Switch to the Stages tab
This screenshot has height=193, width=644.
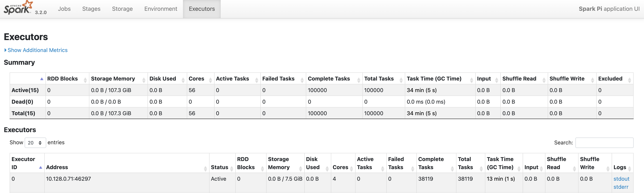coord(91,9)
